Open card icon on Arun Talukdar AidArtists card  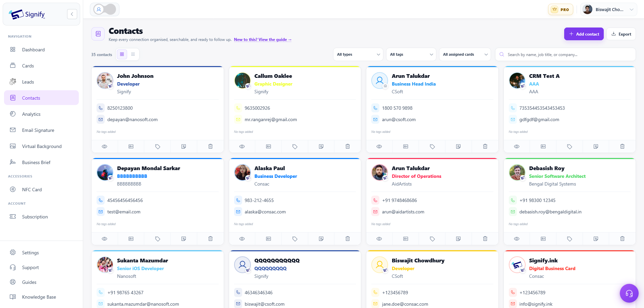click(x=406, y=239)
